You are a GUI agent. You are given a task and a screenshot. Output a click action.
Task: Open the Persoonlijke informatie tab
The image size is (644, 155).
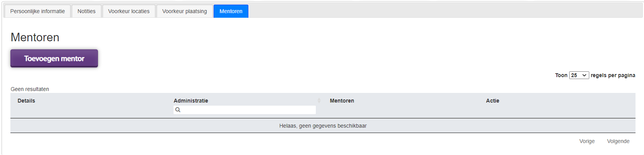37,11
